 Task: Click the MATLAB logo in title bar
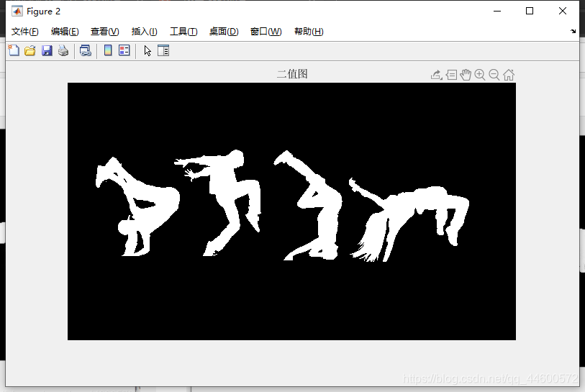(17, 12)
